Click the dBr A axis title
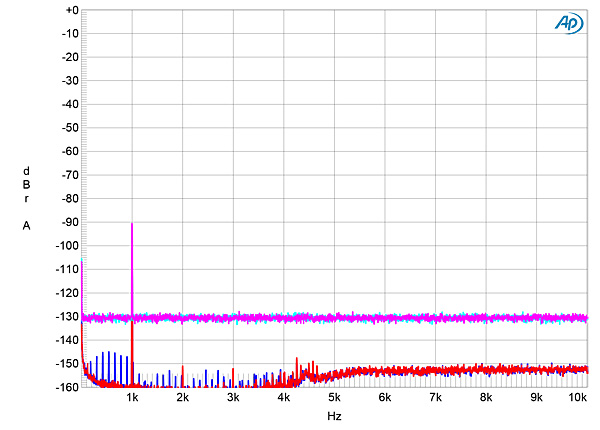Screen dimensions: 600x430 pyautogui.click(x=26, y=198)
